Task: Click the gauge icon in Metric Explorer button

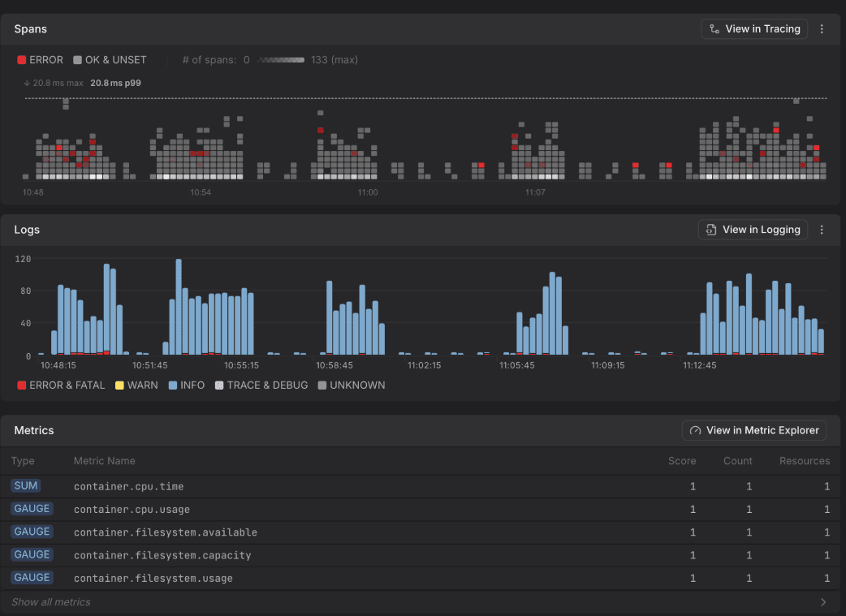Action: click(695, 430)
